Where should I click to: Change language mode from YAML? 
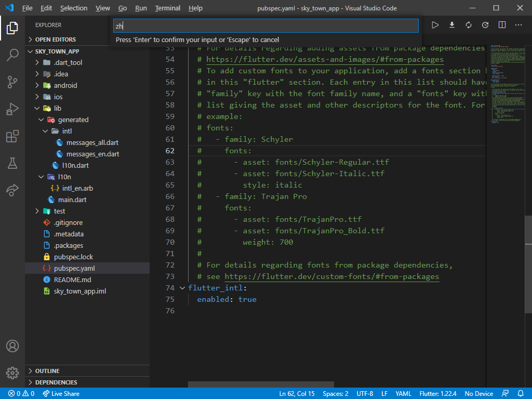403,394
